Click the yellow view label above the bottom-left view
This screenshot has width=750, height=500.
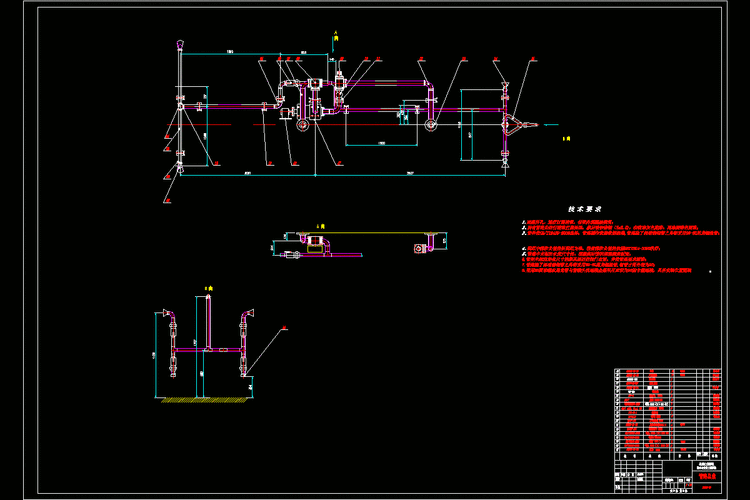pos(209,287)
